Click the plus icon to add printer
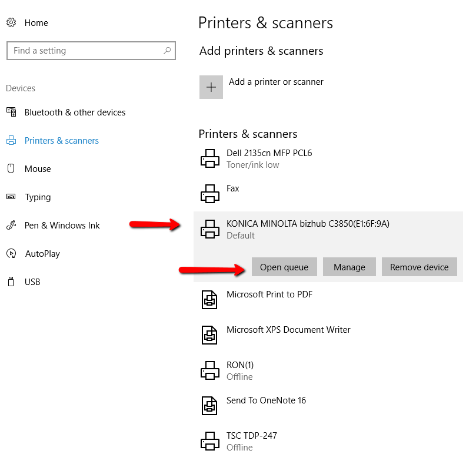 (x=211, y=87)
